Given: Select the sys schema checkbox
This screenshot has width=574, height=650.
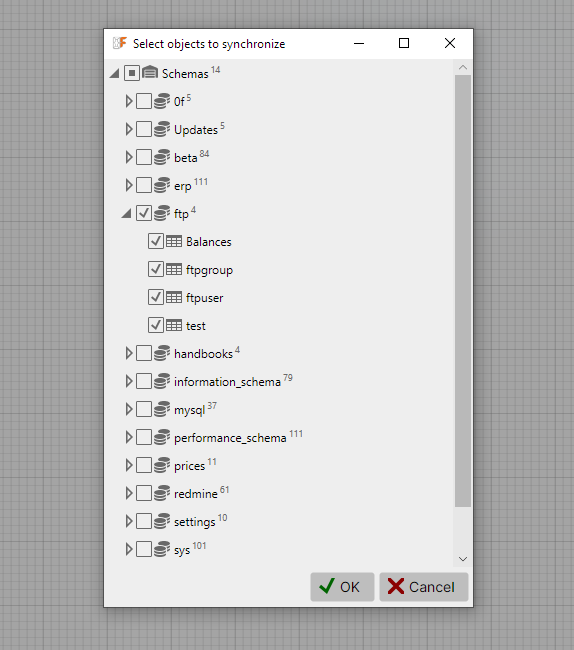Looking at the screenshot, I should coord(144,550).
